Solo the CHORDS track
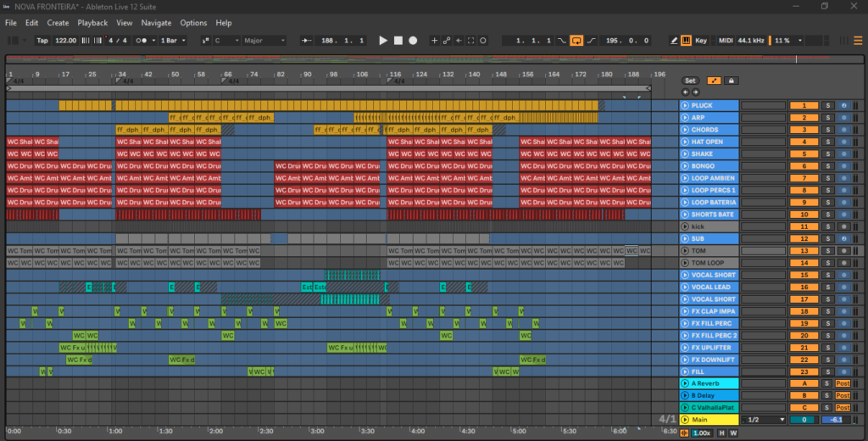The image size is (868, 441). pos(829,130)
